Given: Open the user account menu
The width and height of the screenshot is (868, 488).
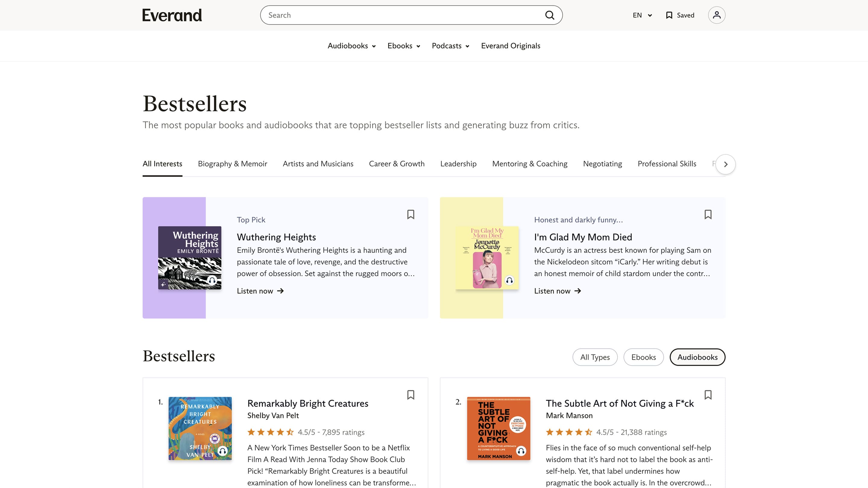Looking at the screenshot, I should 717,15.
